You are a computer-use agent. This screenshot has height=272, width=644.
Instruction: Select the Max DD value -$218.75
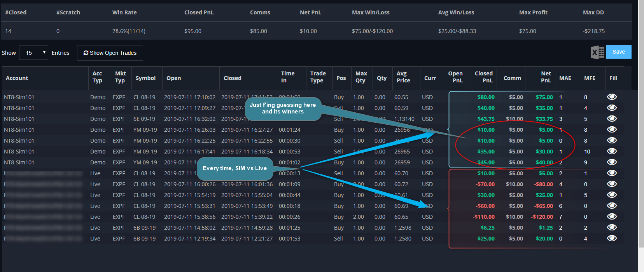coord(594,31)
